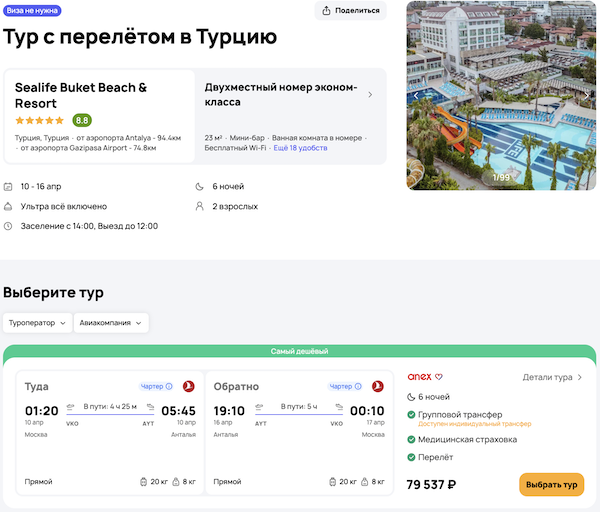Click the 8.8 hotel rating badge
The width and height of the screenshot is (600, 512).
point(82,120)
